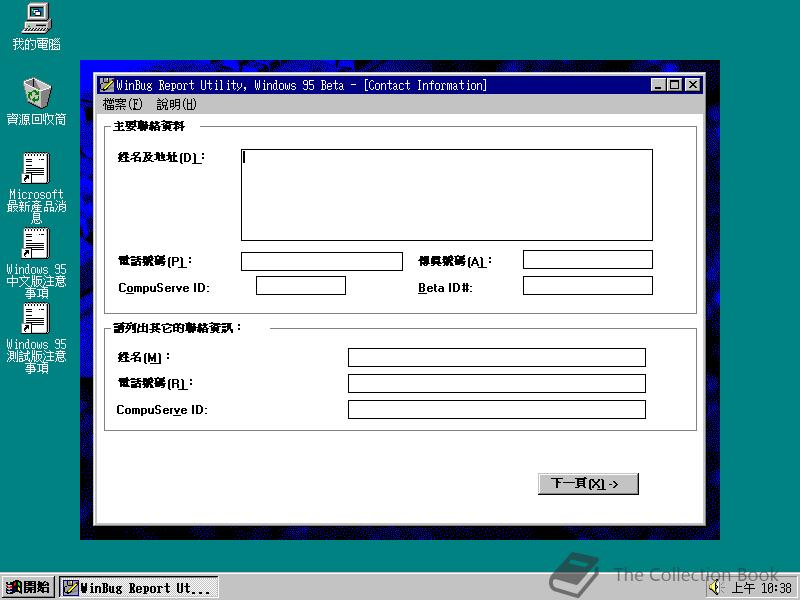Close the WinBug Report Utility window
This screenshot has height=600, width=800.
692,85
